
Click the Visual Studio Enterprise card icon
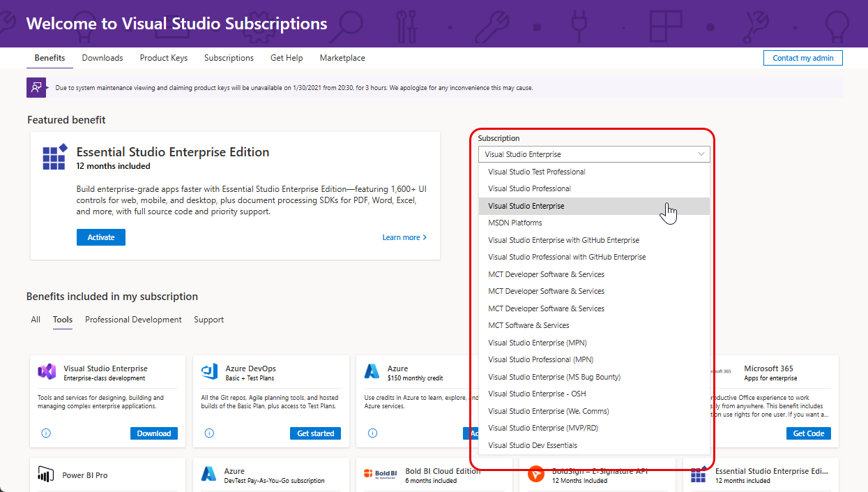tap(45, 372)
